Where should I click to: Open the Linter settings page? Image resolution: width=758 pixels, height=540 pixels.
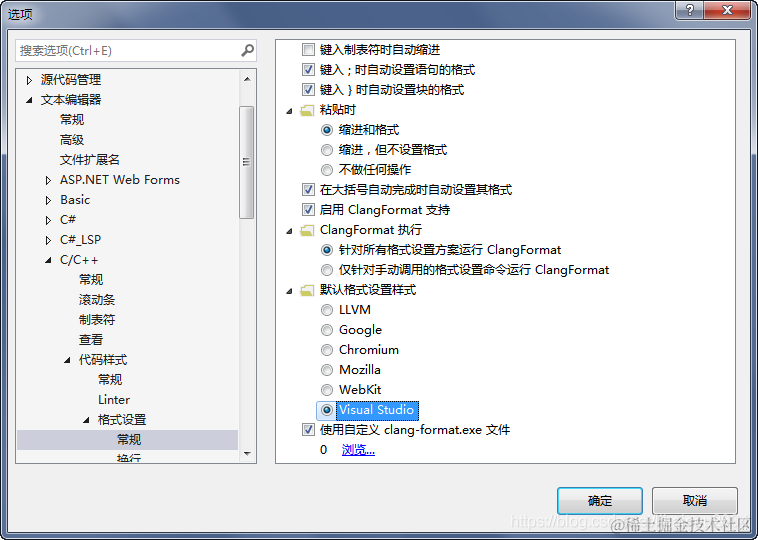click(x=114, y=400)
